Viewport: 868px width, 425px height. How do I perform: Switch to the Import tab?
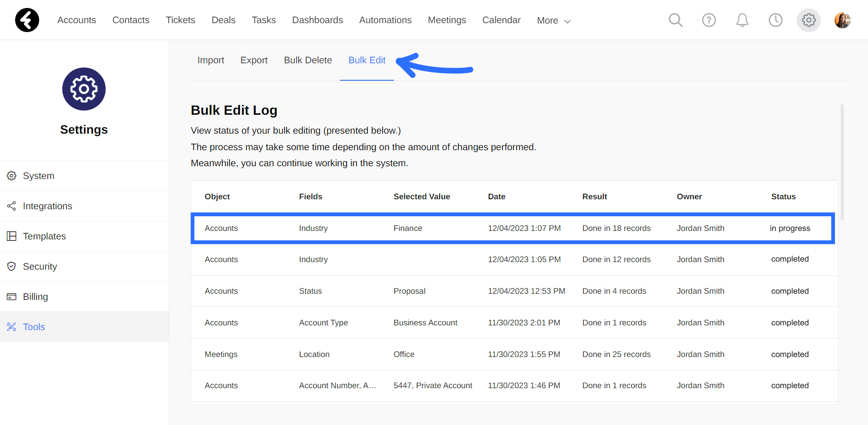pyautogui.click(x=211, y=60)
